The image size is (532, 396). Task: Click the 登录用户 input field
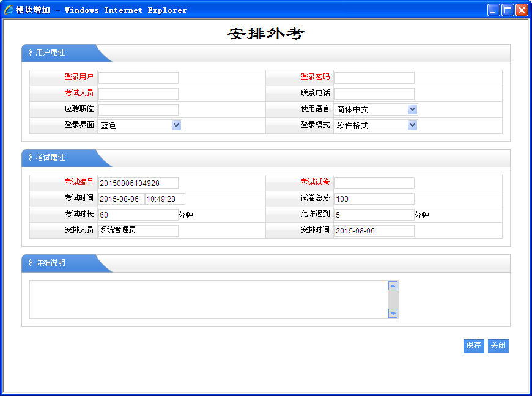(x=138, y=78)
